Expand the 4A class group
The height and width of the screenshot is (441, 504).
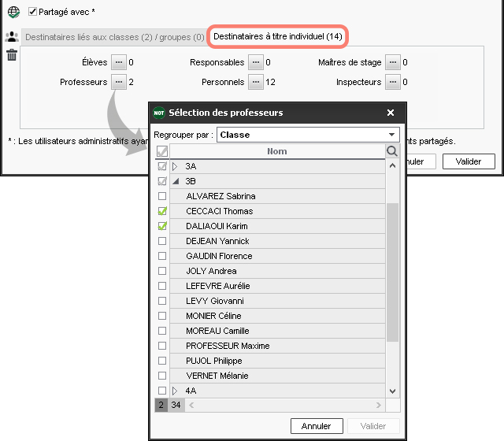[175, 391]
